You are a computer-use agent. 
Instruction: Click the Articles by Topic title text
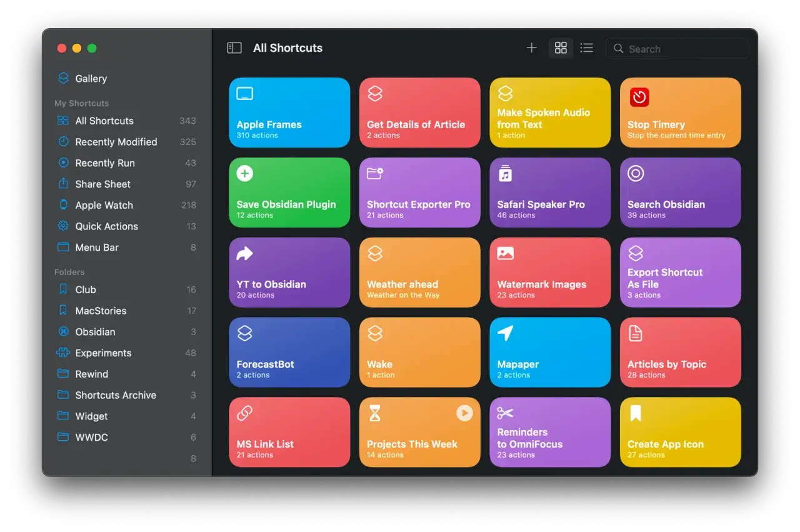[667, 364]
